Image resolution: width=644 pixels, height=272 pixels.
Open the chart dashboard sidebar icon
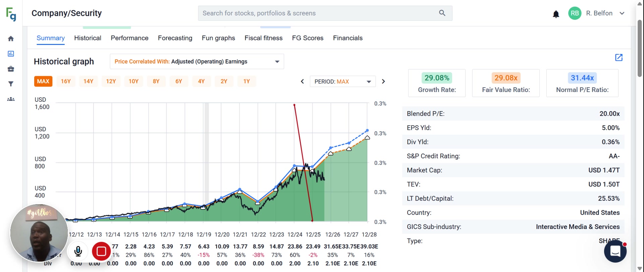(11, 54)
